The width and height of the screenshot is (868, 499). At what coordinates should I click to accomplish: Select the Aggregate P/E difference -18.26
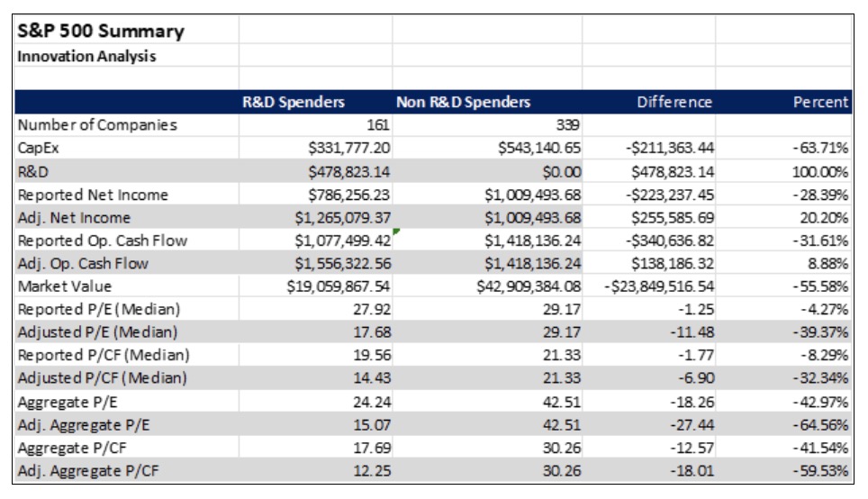[691, 402]
